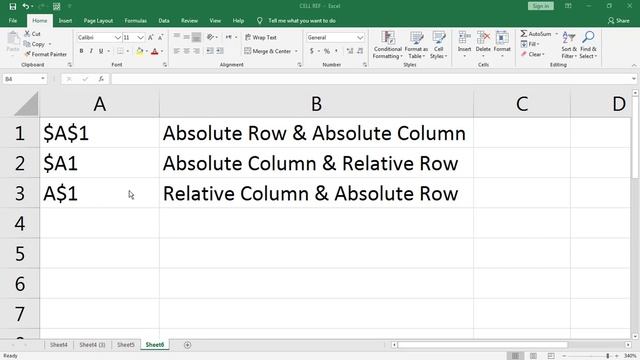Increase font size with the large A icon
Screen dimensions: 640x360
[151, 38]
